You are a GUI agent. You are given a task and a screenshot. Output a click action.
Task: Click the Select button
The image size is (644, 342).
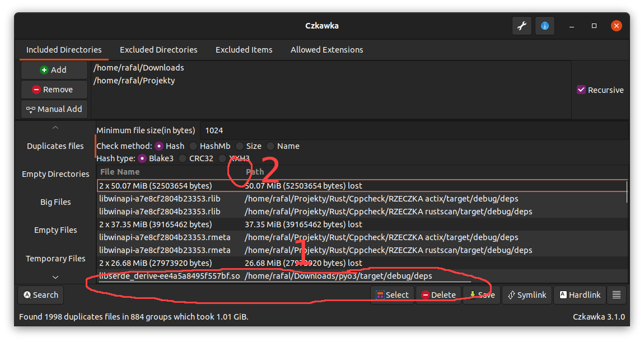coord(392,295)
